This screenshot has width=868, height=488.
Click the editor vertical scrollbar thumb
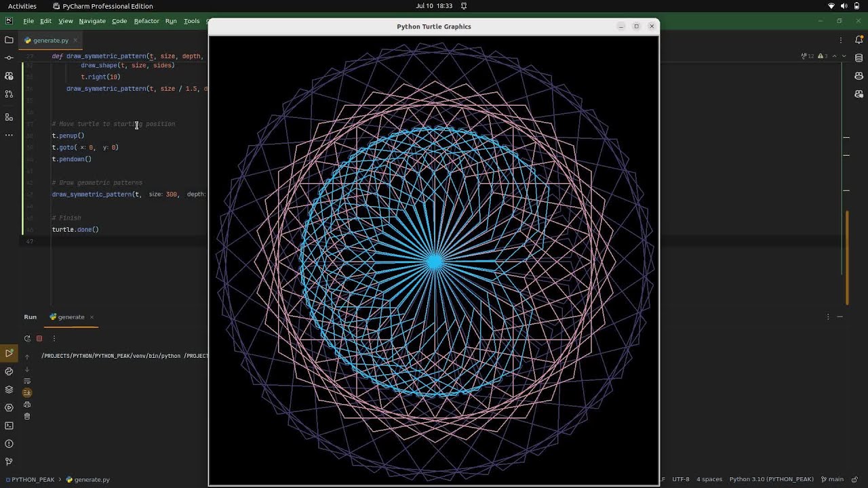[848, 258]
